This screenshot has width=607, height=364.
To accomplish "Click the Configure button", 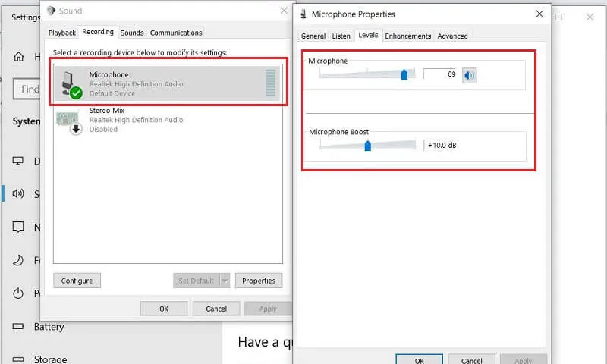I will tap(77, 281).
